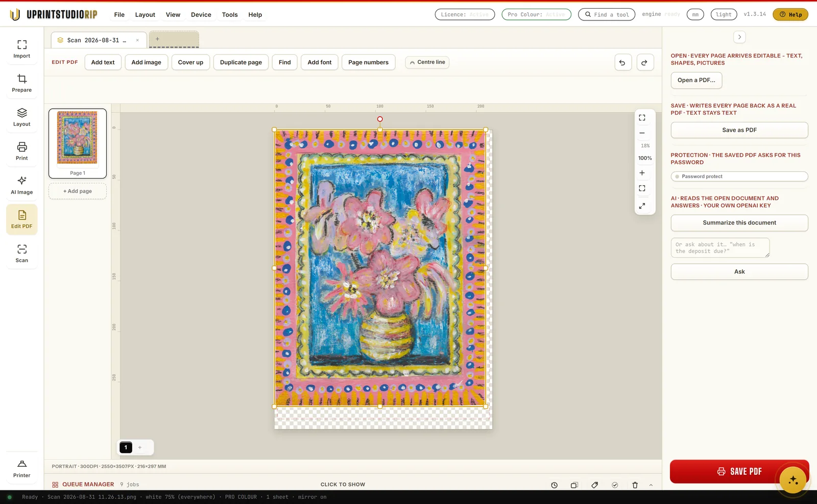Click the Pro Colour: Active pill

[536, 15]
